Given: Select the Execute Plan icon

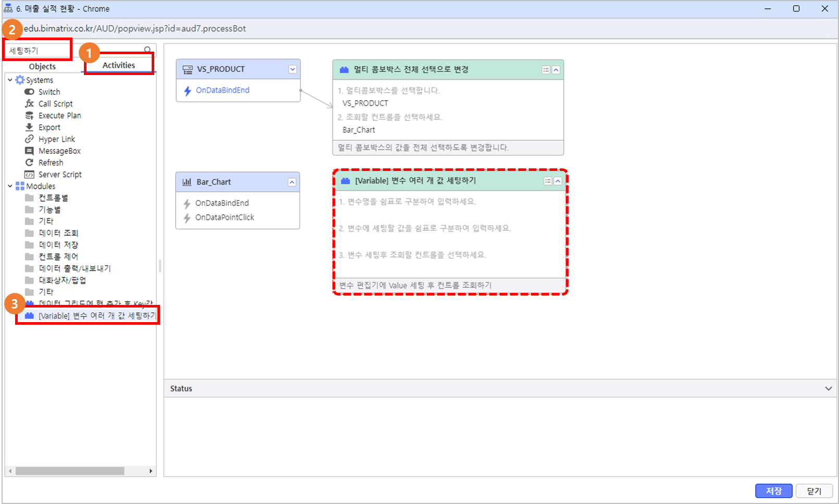Looking at the screenshot, I should 29,115.
